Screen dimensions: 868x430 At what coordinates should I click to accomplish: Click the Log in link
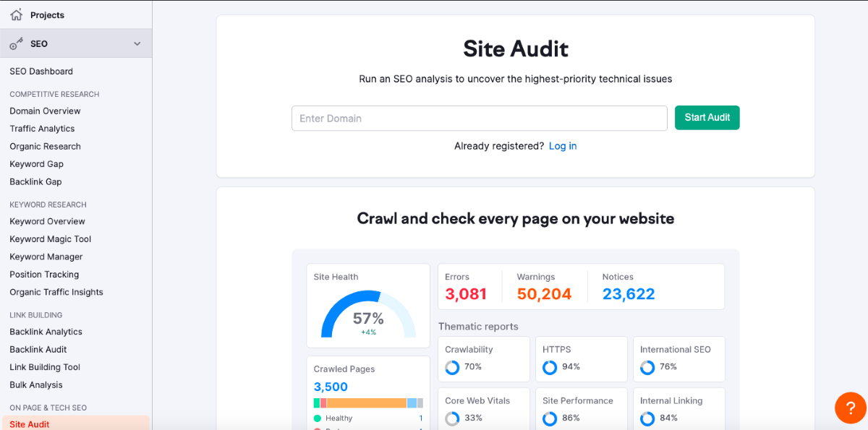coord(563,146)
